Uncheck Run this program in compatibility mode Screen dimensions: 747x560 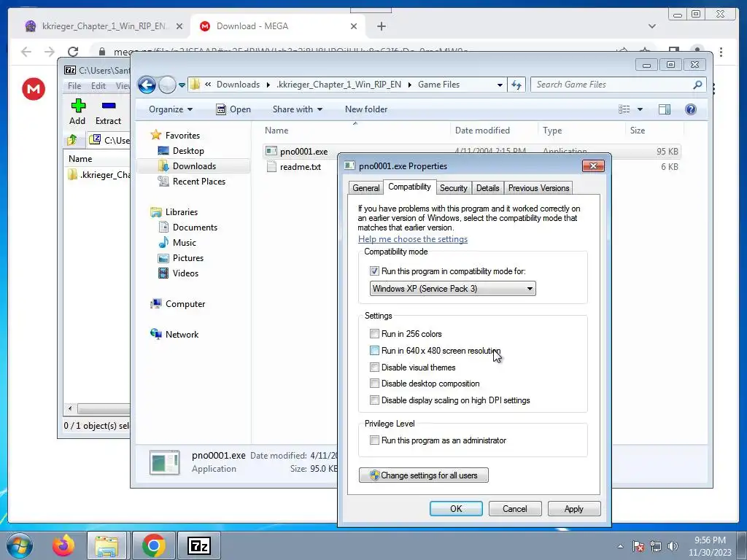point(374,271)
